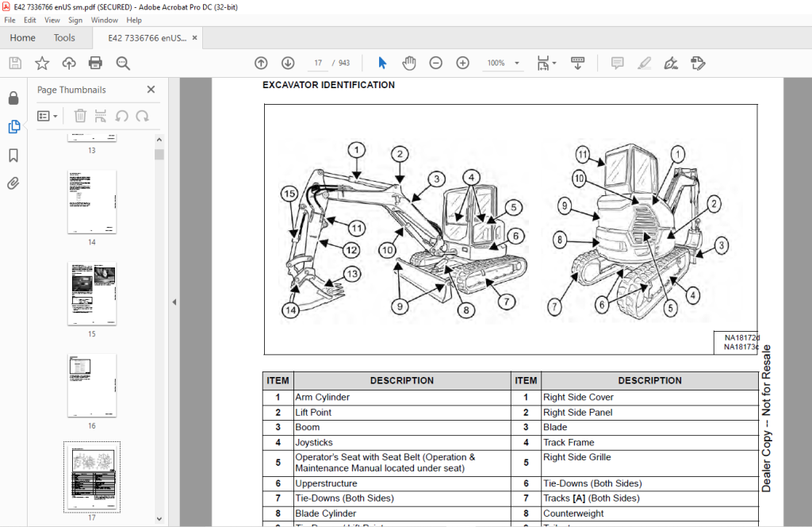This screenshot has width=812, height=527.
Task: Open the Window menu
Action: pos(104,20)
